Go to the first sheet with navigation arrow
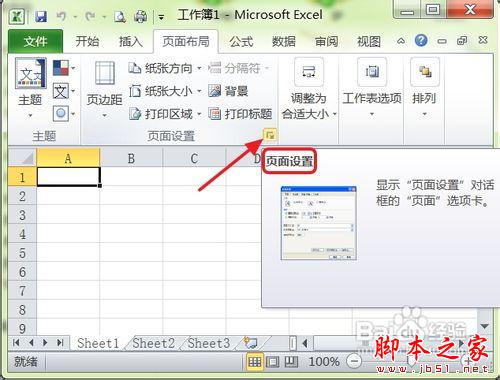 point(16,342)
